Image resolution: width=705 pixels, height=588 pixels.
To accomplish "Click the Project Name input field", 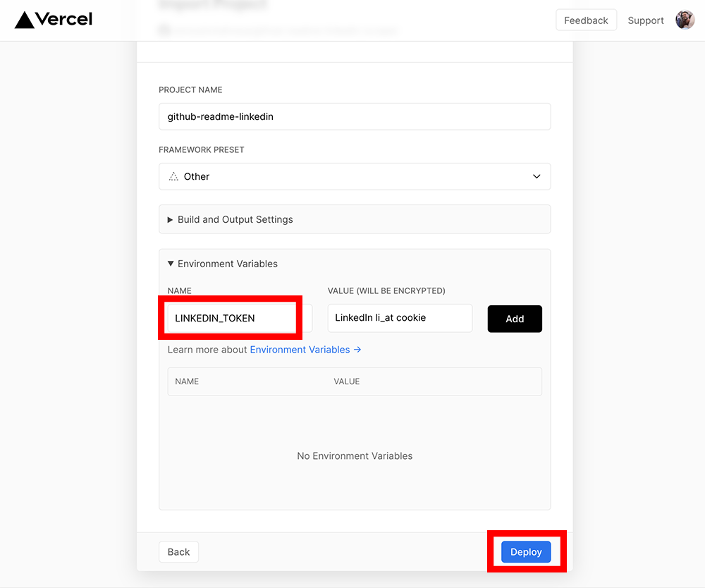I will (355, 116).
